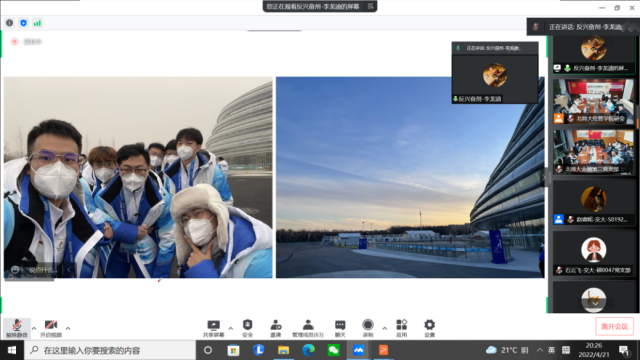This screenshot has height=360, width=640.
Task: Expand video options arrow beside the camera
Action: coord(68,328)
